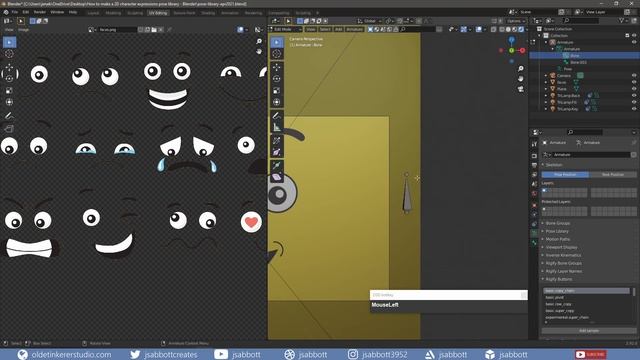
Task: Click the Pose Position button
Action: click(x=565, y=175)
